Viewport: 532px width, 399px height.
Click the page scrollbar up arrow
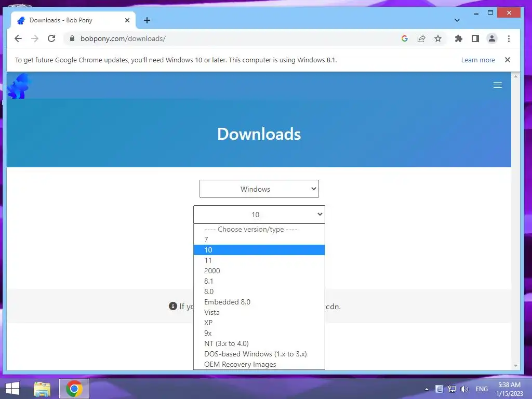(x=515, y=77)
